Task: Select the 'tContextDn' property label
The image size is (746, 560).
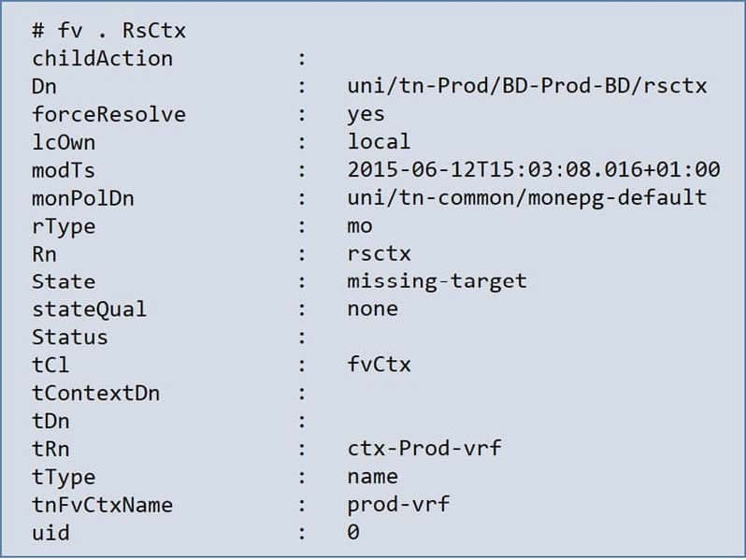Action: [x=95, y=393]
